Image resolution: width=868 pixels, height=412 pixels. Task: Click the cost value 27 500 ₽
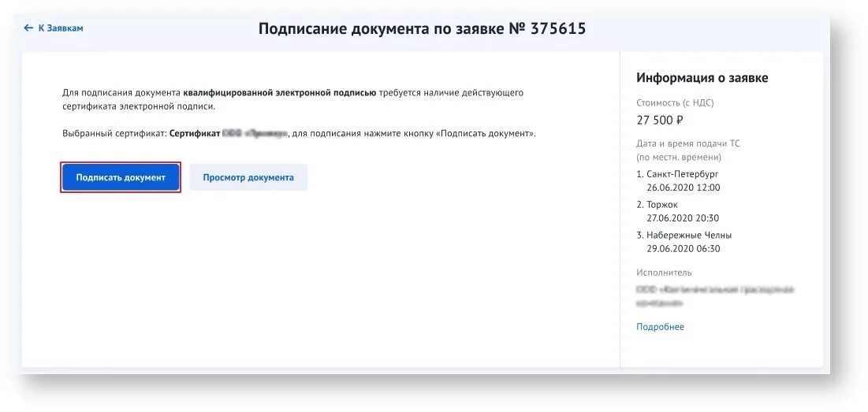pos(660,121)
